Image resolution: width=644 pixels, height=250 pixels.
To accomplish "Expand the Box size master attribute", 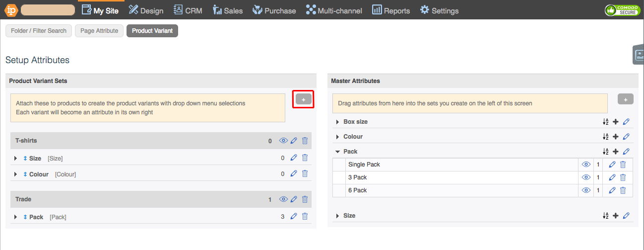I will 338,122.
